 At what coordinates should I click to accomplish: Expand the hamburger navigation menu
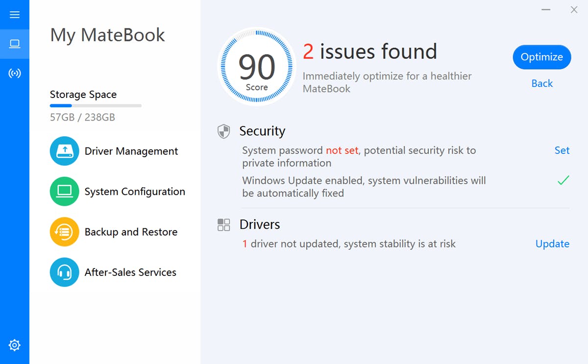coord(15,14)
